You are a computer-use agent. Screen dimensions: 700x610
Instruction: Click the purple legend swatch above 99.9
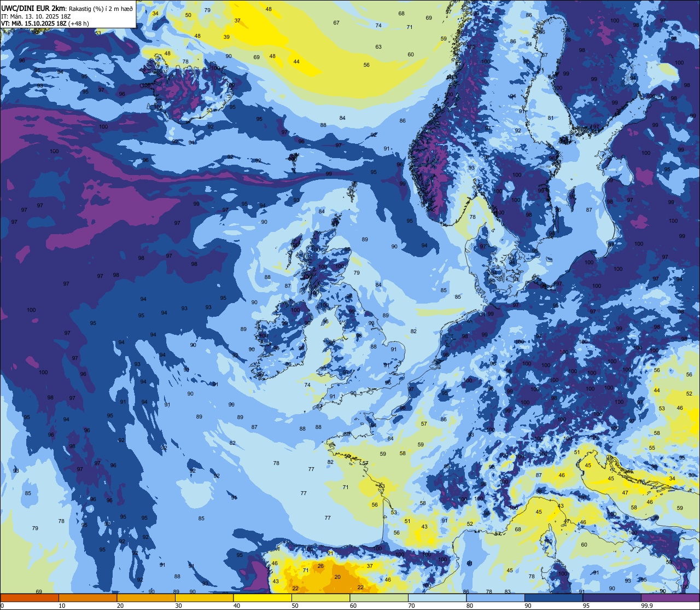(x=670, y=597)
